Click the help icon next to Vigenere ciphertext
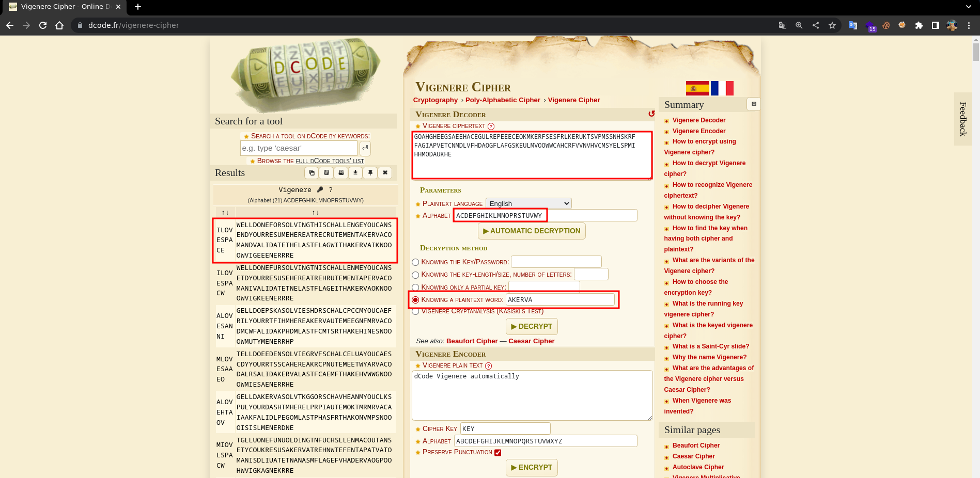This screenshot has width=980, height=478. coord(491,126)
